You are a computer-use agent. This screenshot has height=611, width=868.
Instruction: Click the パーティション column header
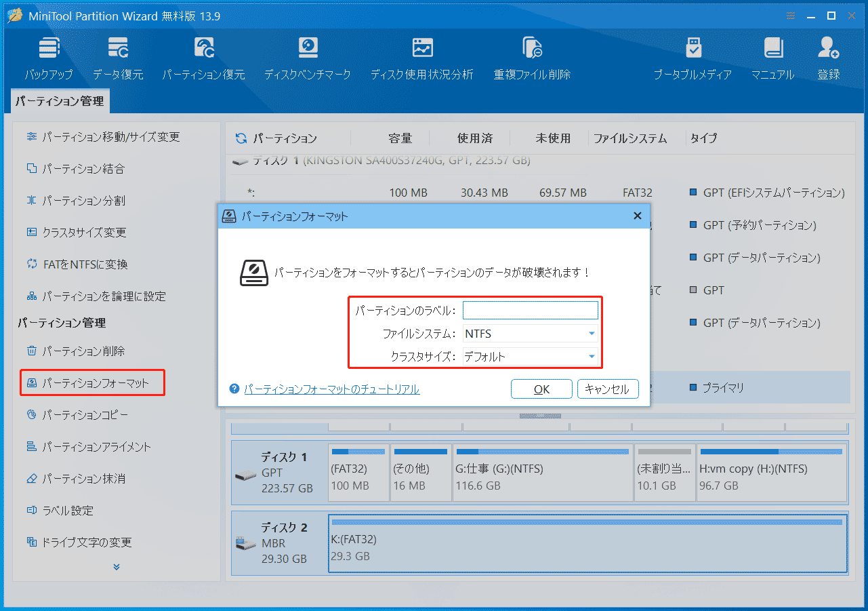coord(285,138)
